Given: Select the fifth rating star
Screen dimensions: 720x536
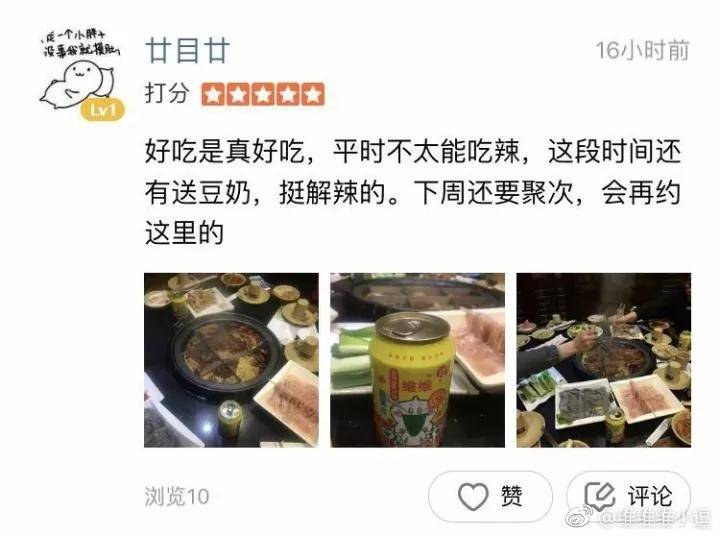Looking at the screenshot, I should click(313, 95).
